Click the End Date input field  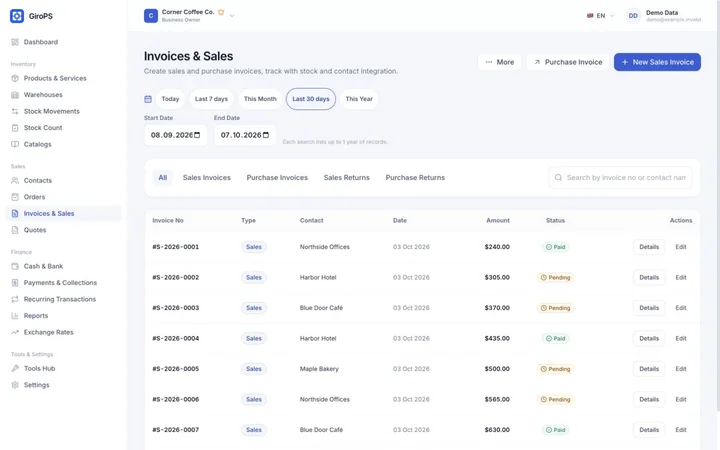point(245,135)
